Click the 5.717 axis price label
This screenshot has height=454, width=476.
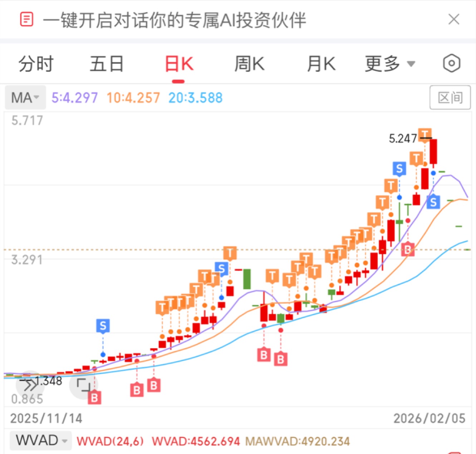point(27,120)
